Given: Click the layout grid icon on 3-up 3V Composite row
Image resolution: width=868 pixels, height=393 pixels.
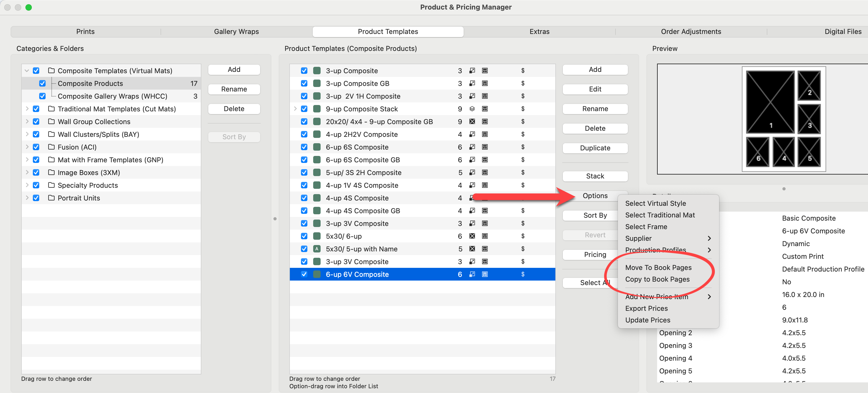Looking at the screenshot, I should pyautogui.click(x=485, y=223).
